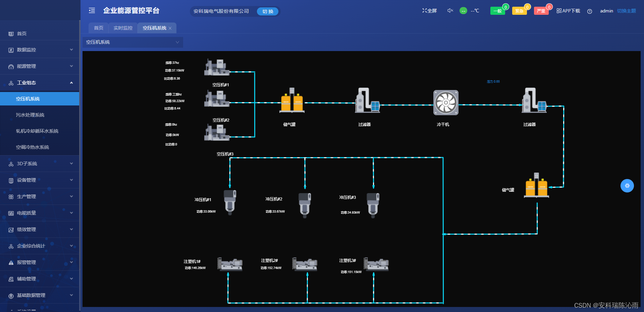The height and width of the screenshot is (312, 644).
Task: Expand the 生产管理 sidebar menu
Action: (40, 196)
